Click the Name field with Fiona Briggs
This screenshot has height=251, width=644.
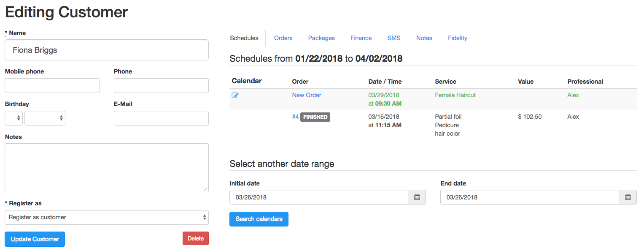(107, 50)
